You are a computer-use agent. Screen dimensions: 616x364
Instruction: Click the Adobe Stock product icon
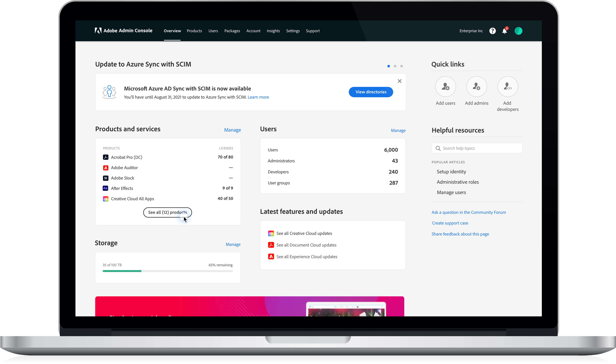(x=106, y=178)
